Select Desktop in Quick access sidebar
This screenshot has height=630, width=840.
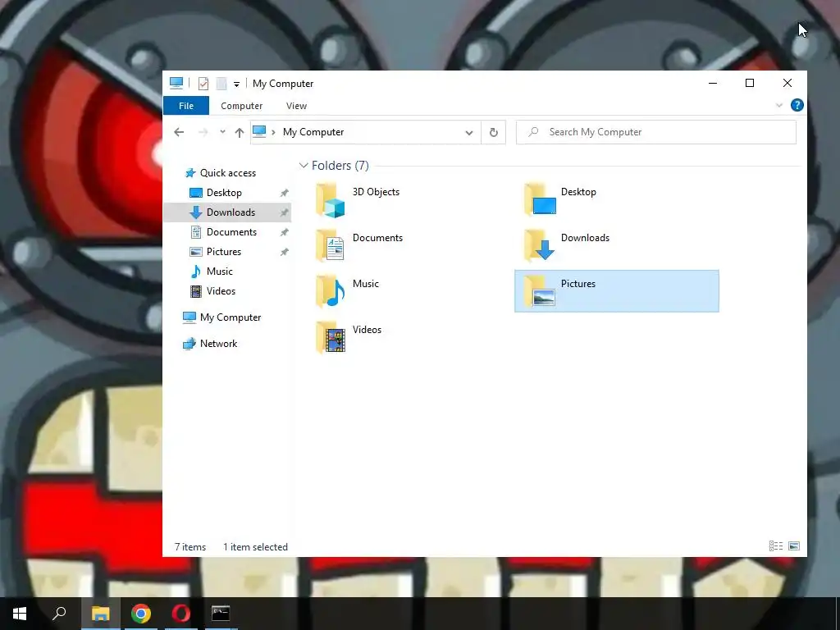tap(224, 193)
